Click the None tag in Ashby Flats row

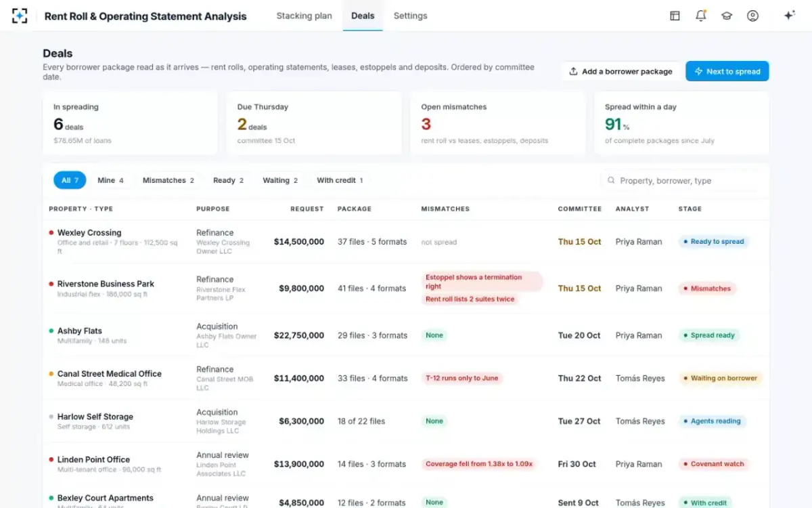pos(434,335)
